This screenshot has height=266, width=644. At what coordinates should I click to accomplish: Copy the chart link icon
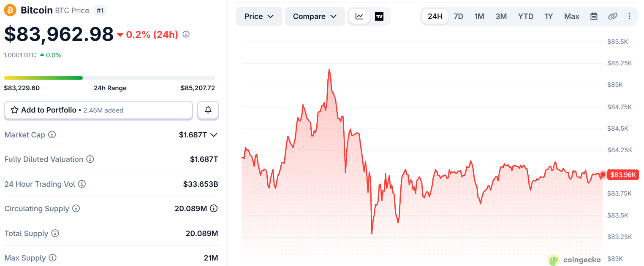pos(612,16)
